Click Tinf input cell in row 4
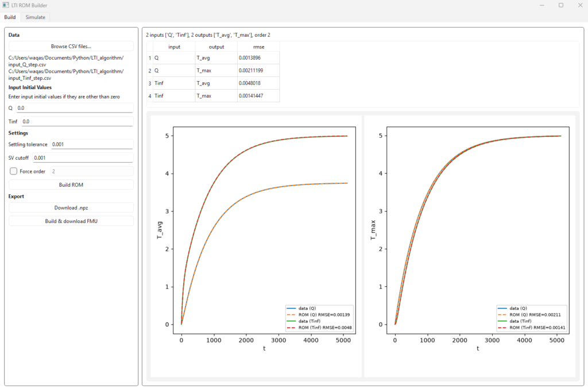The height and width of the screenshot is (389, 588). [x=174, y=96]
